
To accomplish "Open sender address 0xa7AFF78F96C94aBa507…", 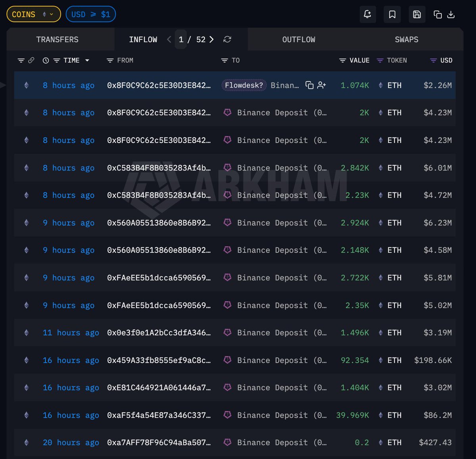I will tap(159, 442).
